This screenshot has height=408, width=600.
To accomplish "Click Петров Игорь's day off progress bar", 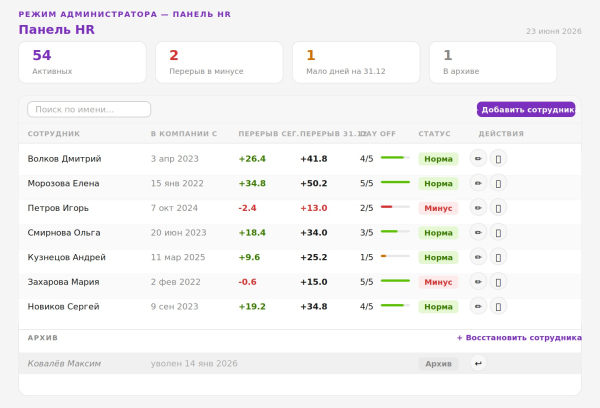I will pyautogui.click(x=395, y=207).
